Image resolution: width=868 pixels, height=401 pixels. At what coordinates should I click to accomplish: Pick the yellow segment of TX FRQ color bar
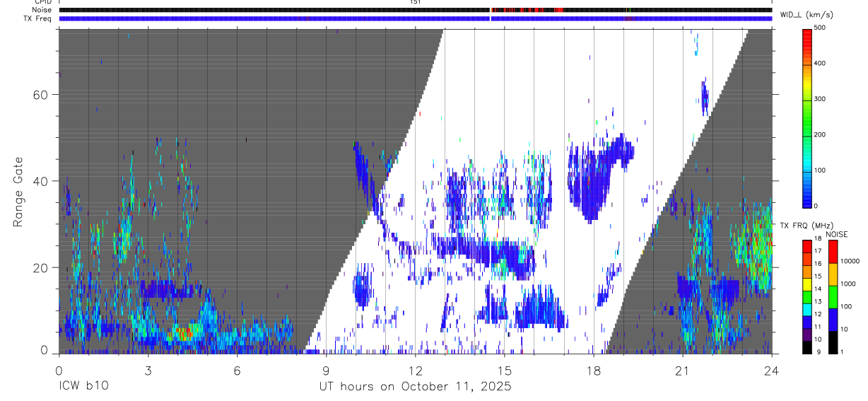point(807,284)
